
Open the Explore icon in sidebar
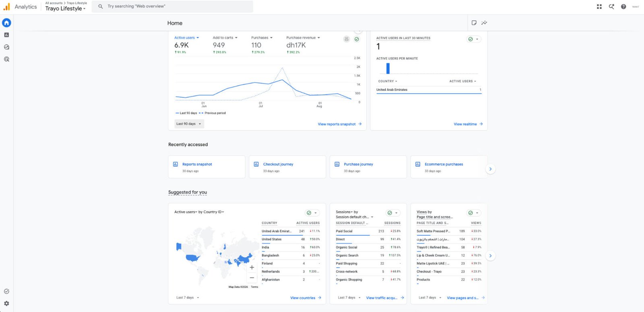point(6,47)
